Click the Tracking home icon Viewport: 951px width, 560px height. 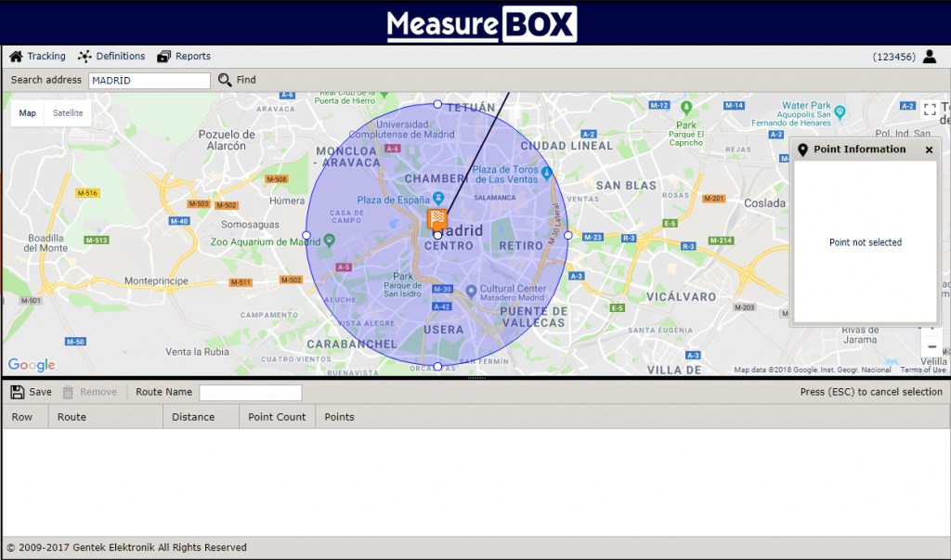pos(16,57)
